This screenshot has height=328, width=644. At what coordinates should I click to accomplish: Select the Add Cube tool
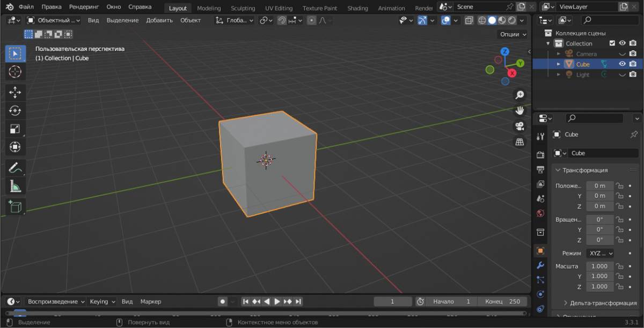(15, 206)
